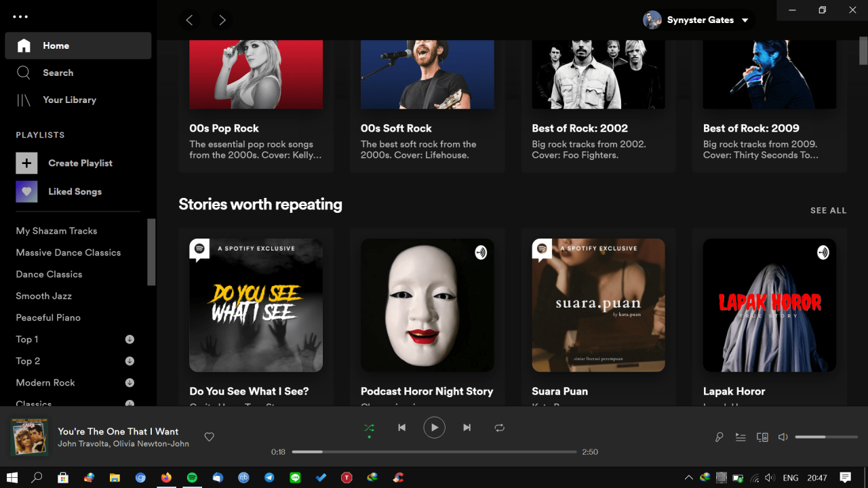The height and width of the screenshot is (488, 868).
Task: Open the Synyster Gates profile dropdown
Action: 698,20
